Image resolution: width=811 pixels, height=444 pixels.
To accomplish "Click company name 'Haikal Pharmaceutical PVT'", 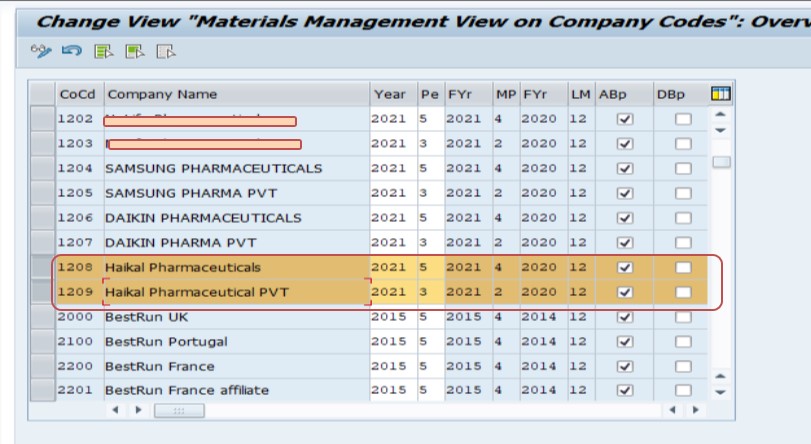I will pyautogui.click(x=197, y=292).
